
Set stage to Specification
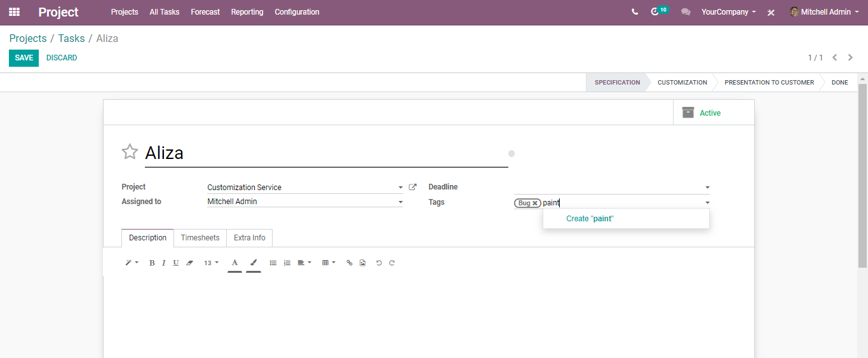coord(617,83)
